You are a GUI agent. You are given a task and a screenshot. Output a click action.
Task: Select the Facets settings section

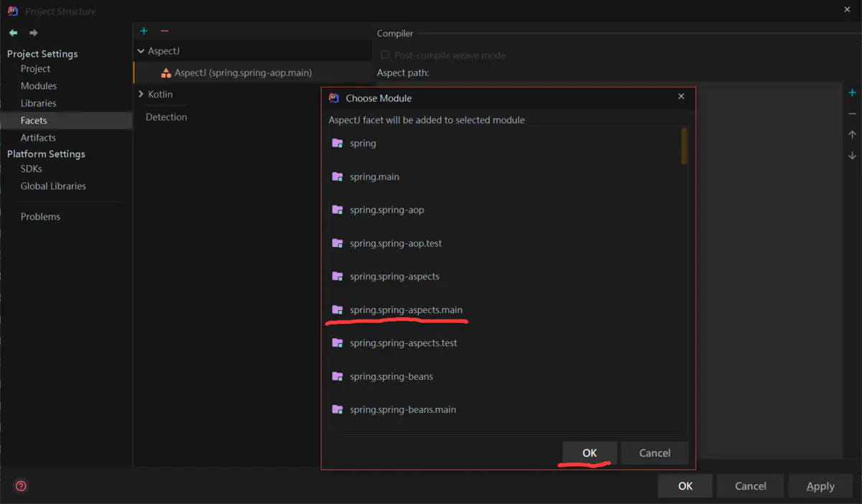[x=66, y=121]
